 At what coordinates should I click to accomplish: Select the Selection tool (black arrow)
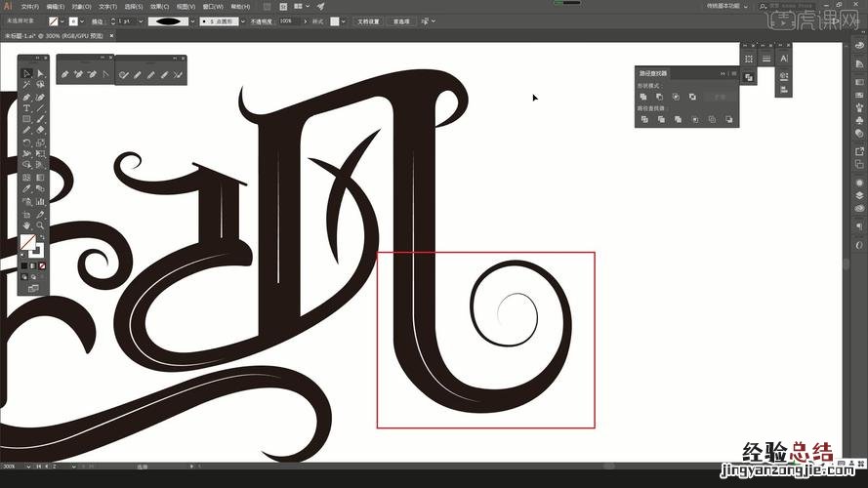[x=27, y=74]
